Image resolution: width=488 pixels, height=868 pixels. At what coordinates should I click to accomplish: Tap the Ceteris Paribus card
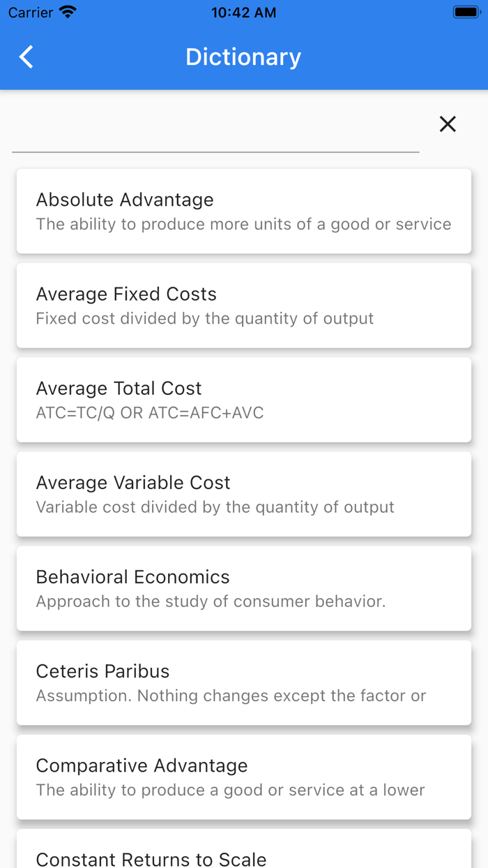(x=243, y=682)
